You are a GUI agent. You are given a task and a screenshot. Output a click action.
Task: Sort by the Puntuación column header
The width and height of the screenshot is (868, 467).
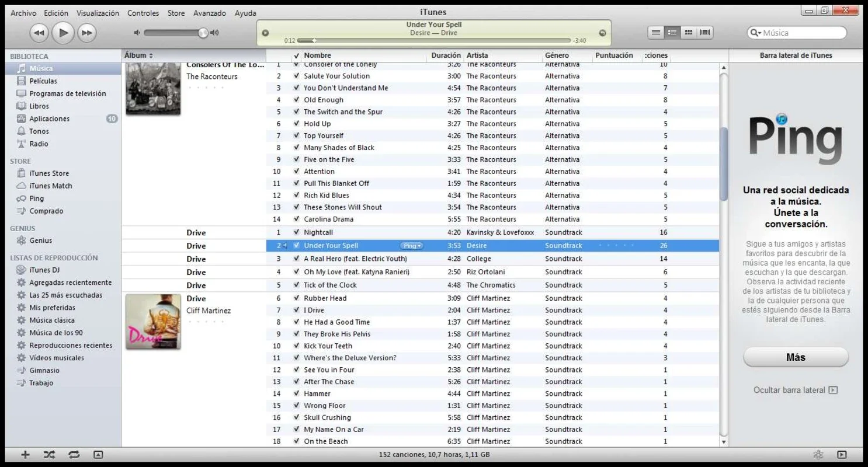617,55
